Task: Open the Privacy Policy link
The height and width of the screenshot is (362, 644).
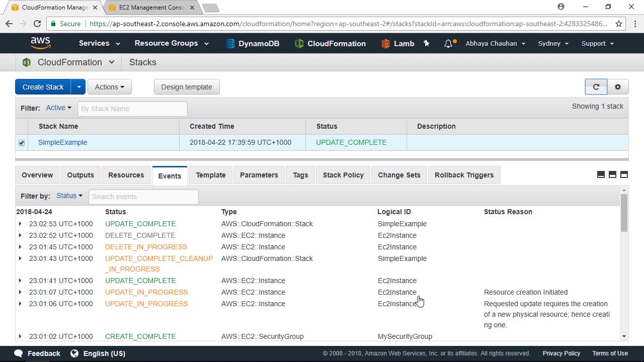Action: pyautogui.click(x=561, y=353)
